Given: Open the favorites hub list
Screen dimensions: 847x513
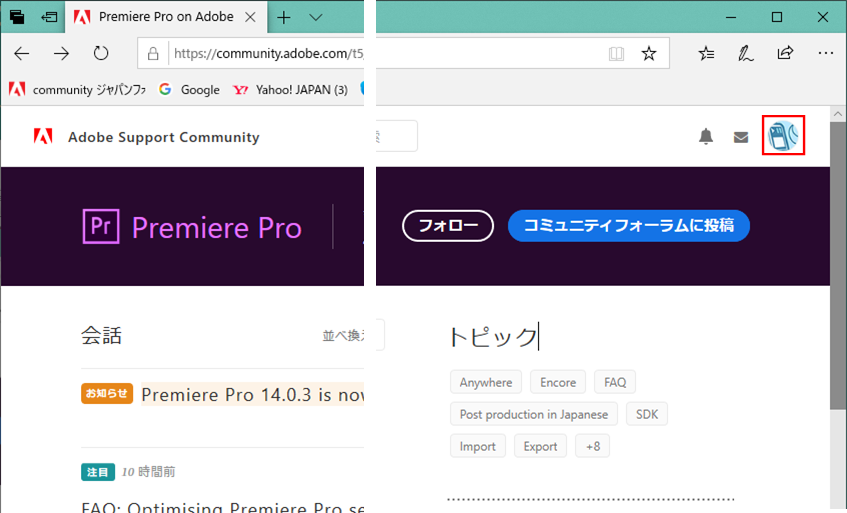Looking at the screenshot, I should [x=706, y=53].
